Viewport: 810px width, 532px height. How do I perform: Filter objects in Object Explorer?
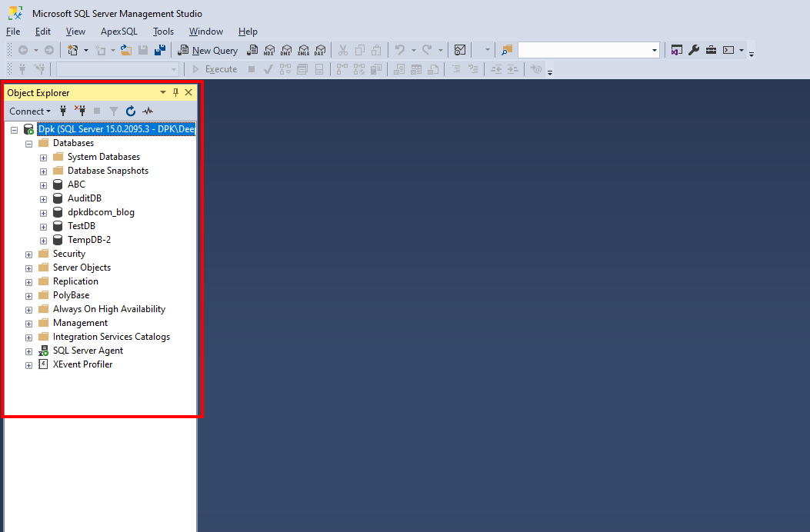113,111
